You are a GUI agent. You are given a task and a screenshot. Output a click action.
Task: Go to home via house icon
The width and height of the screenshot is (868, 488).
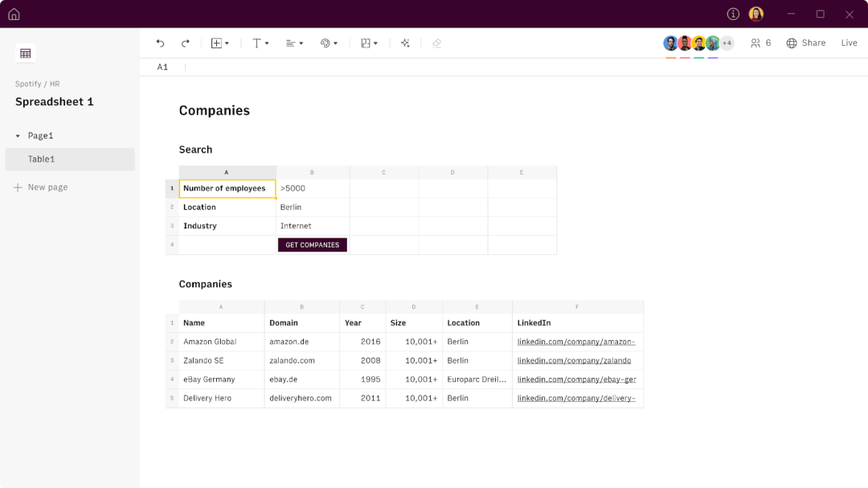[x=14, y=14]
